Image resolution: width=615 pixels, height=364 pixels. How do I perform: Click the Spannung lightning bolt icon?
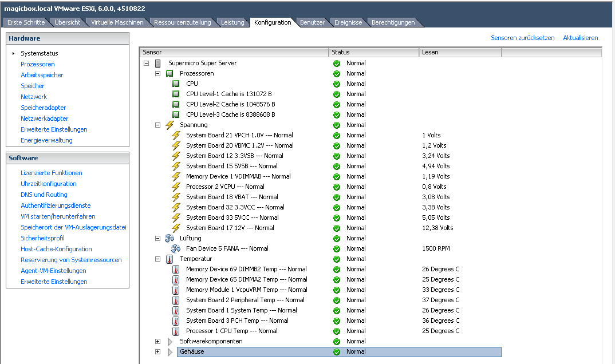click(x=169, y=125)
